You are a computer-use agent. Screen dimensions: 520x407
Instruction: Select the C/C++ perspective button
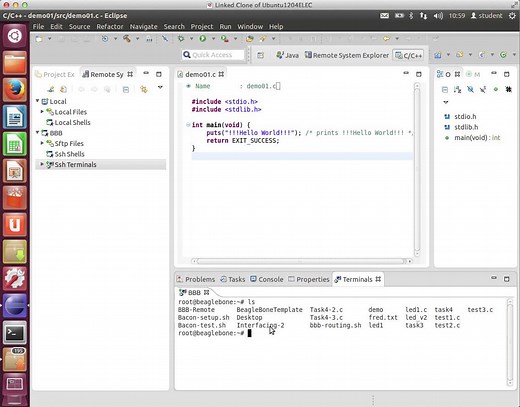(x=409, y=55)
